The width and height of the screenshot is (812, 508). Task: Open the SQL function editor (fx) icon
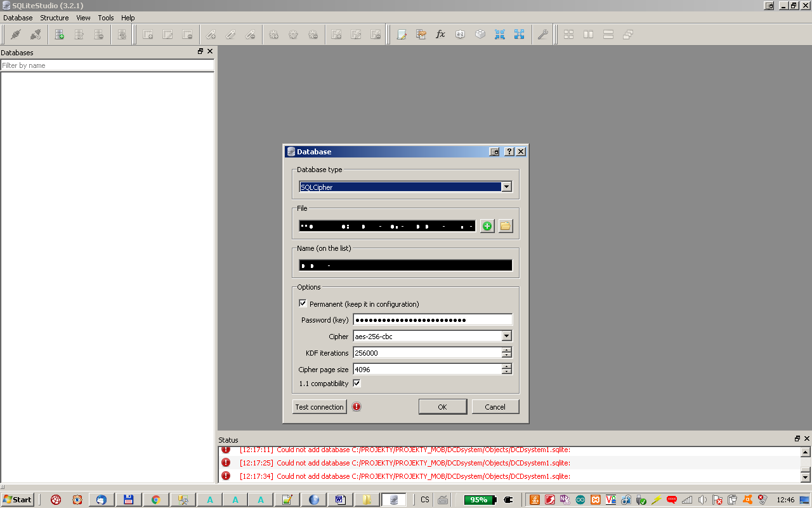(x=441, y=34)
